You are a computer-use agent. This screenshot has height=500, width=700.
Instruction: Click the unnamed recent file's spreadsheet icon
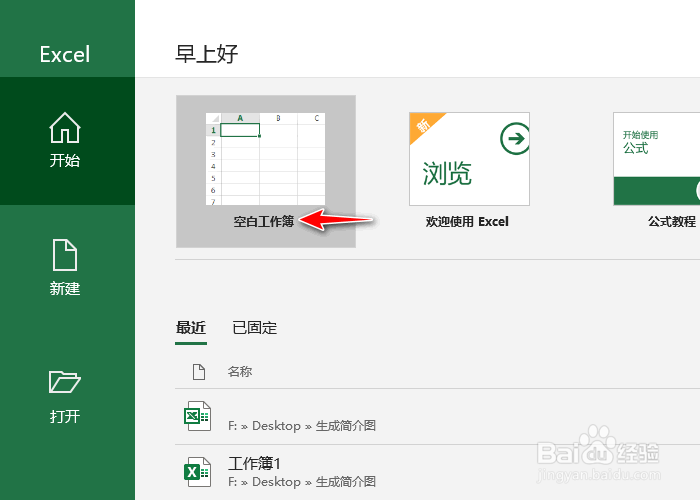(197, 416)
